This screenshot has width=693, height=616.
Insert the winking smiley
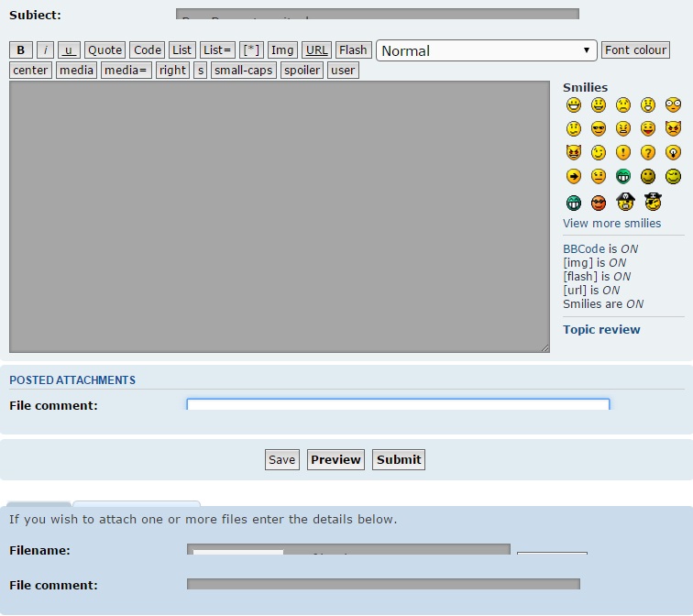coord(599,153)
